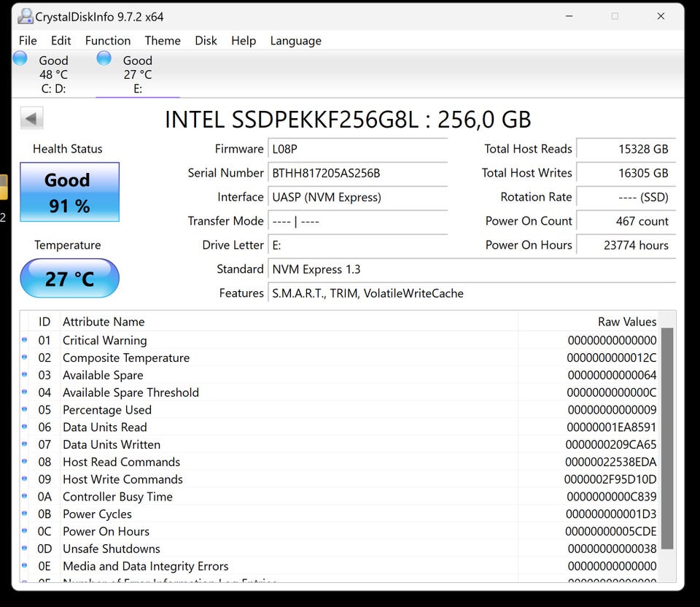Click status dot beside Unsafe Shutdowns

pyautogui.click(x=25, y=549)
